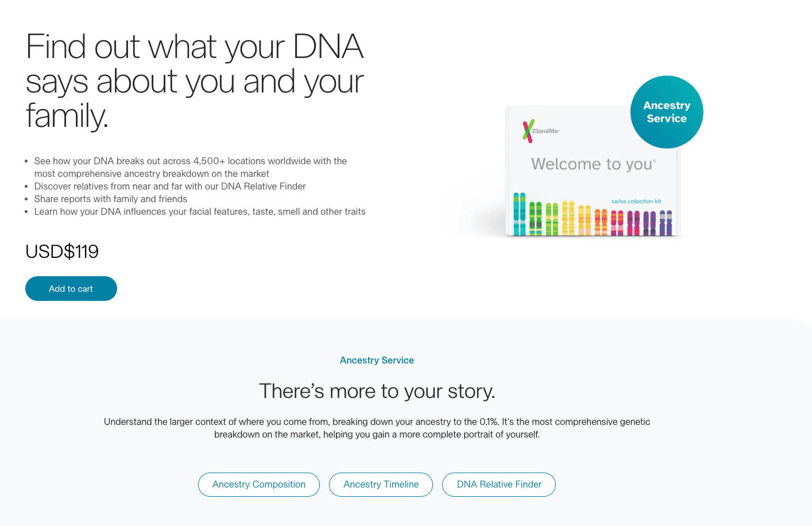This screenshot has height=526, width=812.
Task: Click the 'There's more to your story' heading
Action: tap(377, 391)
